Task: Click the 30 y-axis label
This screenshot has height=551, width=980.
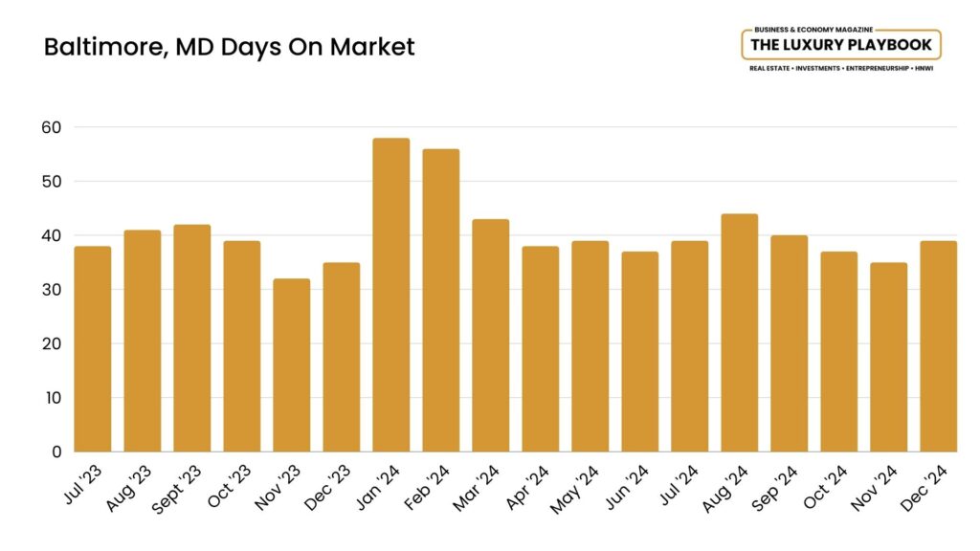Action: [x=52, y=290]
